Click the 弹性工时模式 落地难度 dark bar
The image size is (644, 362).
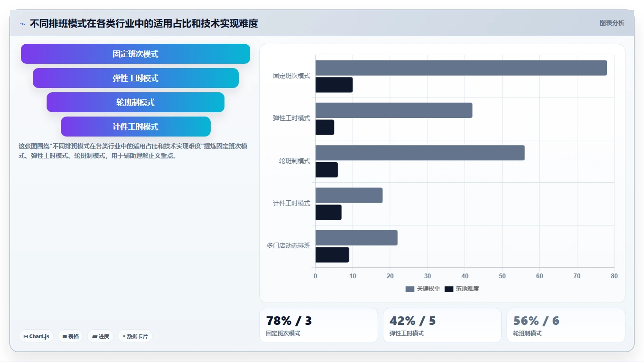pyautogui.click(x=325, y=127)
